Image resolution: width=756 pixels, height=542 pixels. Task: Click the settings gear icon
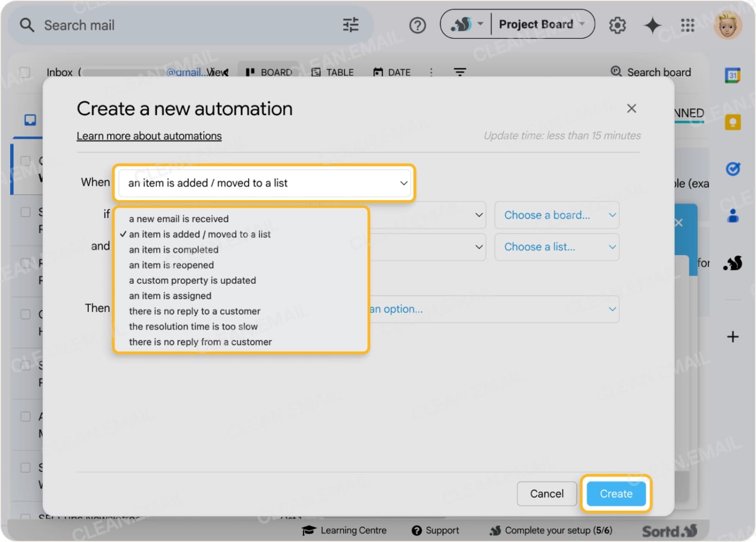[x=617, y=25]
